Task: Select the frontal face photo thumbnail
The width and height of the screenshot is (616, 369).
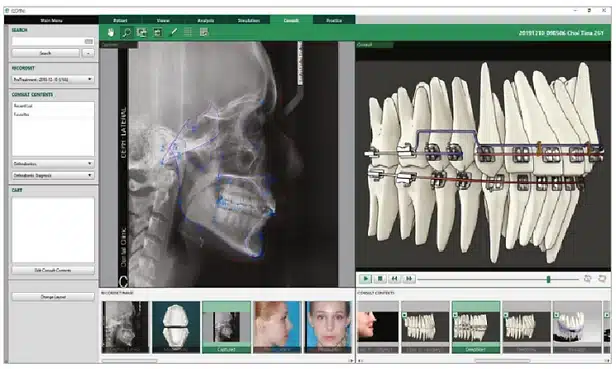Action: pyautogui.click(x=328, y=327)
